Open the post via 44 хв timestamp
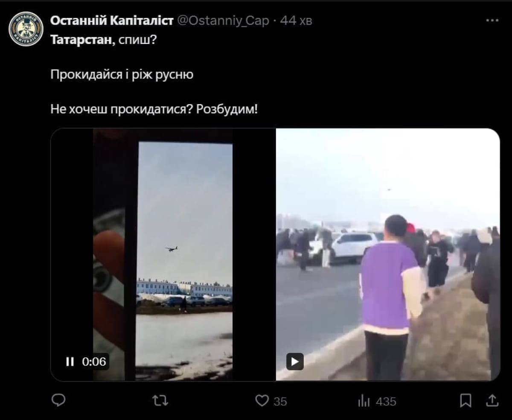This screenshot has height=420, width=512. coord(296,20)
